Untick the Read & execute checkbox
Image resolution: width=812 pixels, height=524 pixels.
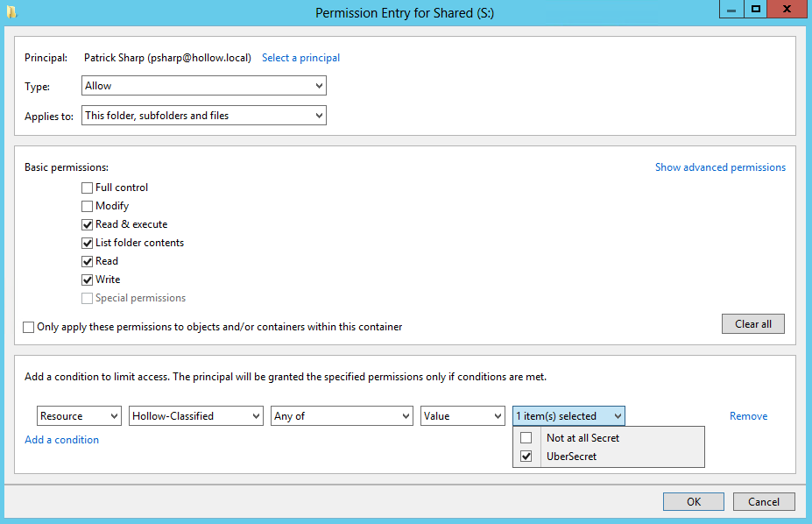click(x=87, y=224)
